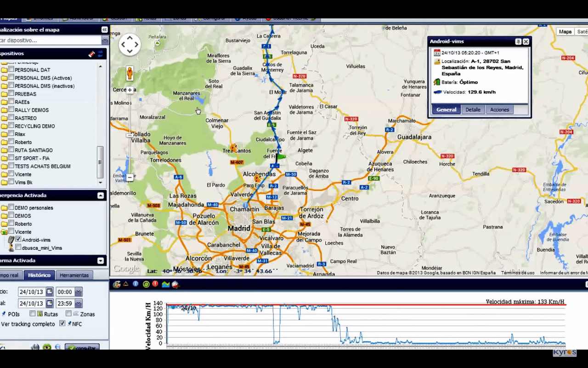Check the DEMO personales checkbox
Viewport: 588px width, 368px height.
(11, 207)
